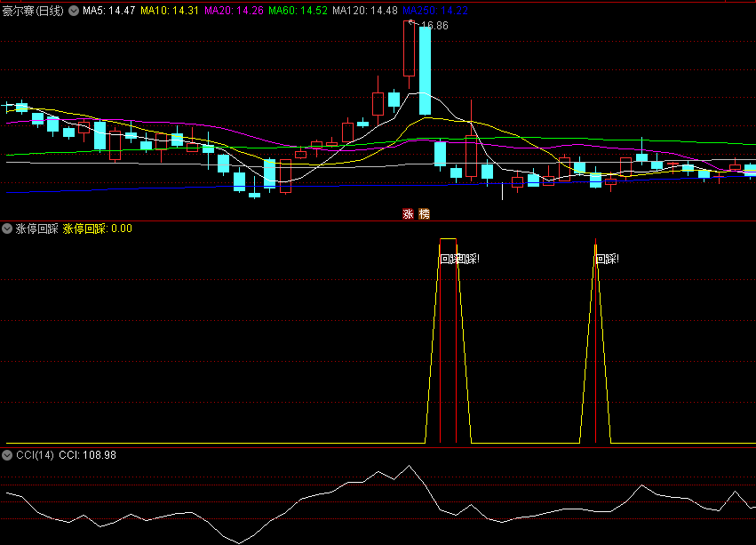Image resolution: width=756 pixels, height=545 pixels.
Task: Click the 回踩! label on the second spike
Action: 608,260
